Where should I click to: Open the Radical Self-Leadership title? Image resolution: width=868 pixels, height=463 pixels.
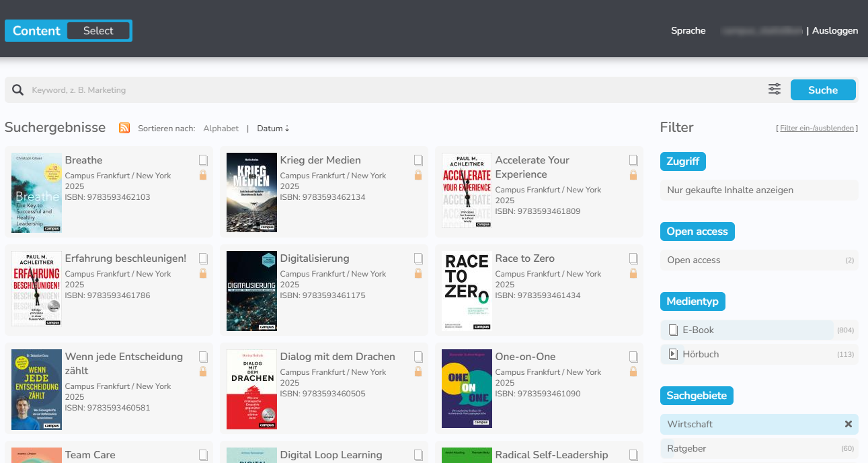point(551,455)
